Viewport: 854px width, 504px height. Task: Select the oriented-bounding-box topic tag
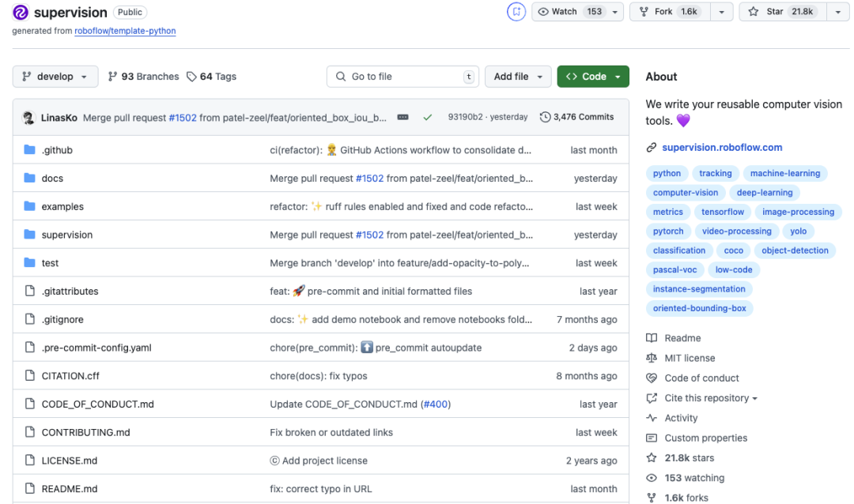coord(699,308)
